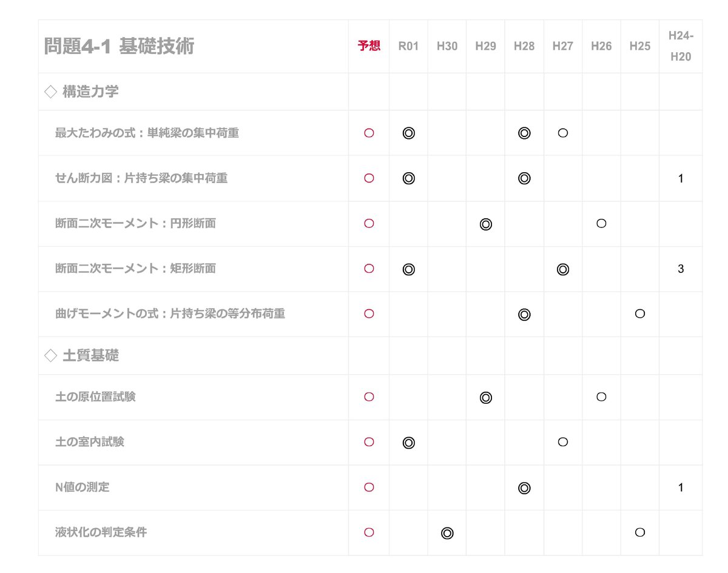Click the R01 column header
The image size is (728, 573).
click(x=408, y=46)
